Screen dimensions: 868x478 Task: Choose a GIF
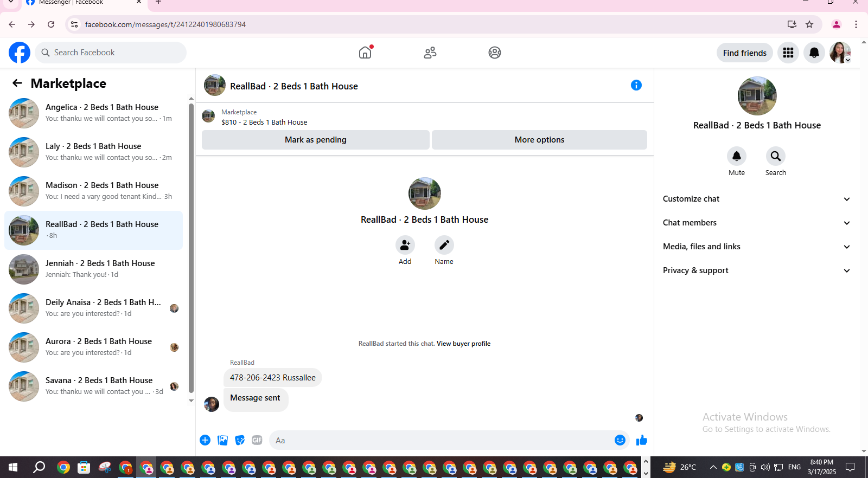point(257,440)
